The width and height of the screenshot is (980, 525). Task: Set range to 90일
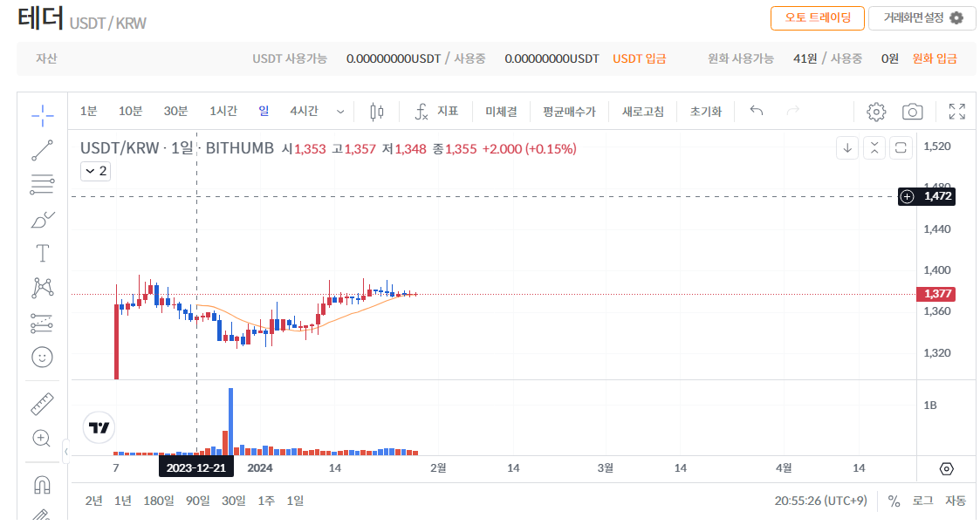198,501
